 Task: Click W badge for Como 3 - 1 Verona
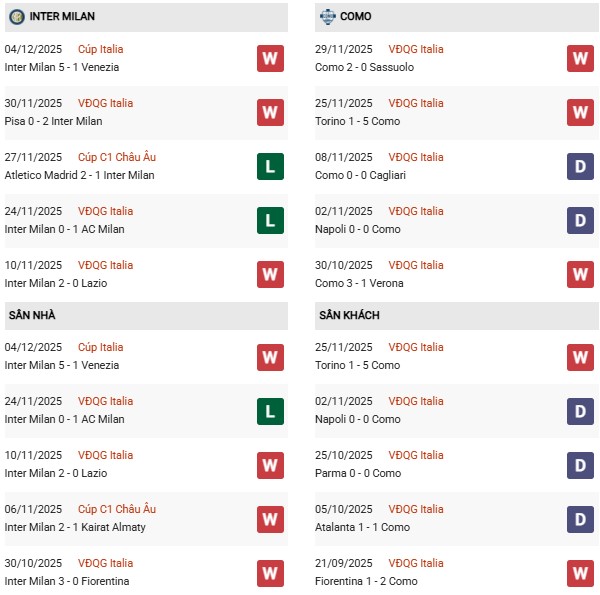click(580, 274)
